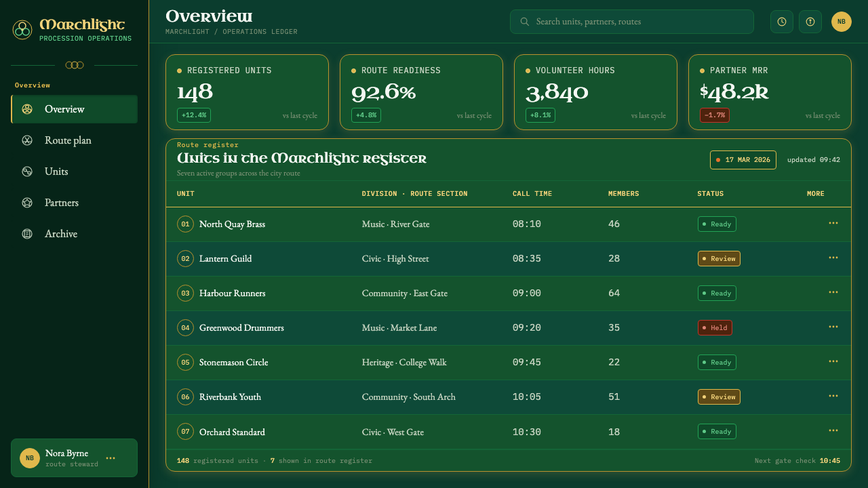Click row number badge 04
This screenshot has height=488, width=868.
tap(185, 328)
